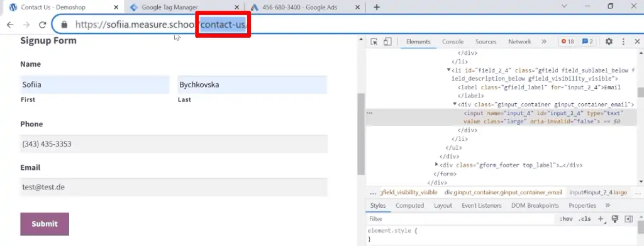
Task: Activate the inspect element picker in DevTools
Action: pos(374,42)
